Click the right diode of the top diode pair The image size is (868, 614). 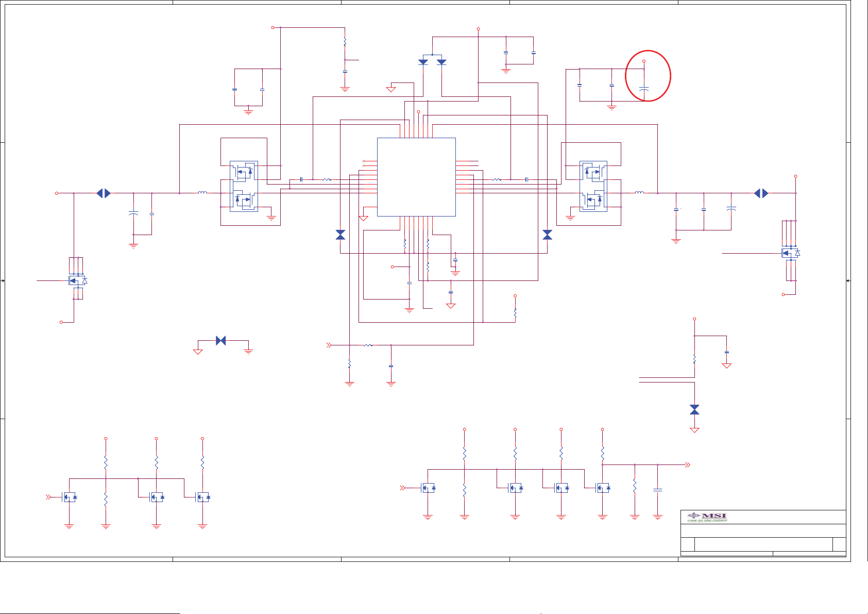click(x=441, y=62)
